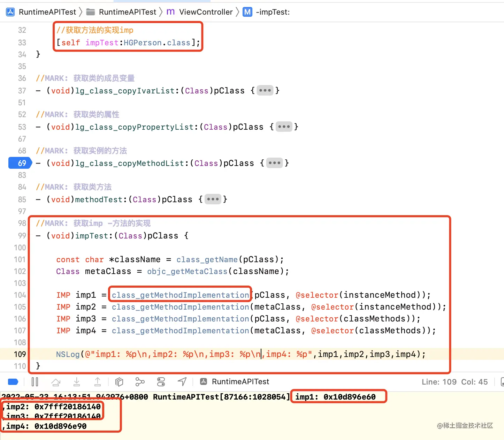The width and height of the screenshot is (504, 440).
Task: Open Debug Memory Graph icon
Action: pyautogui.click(x=140, y=382)
